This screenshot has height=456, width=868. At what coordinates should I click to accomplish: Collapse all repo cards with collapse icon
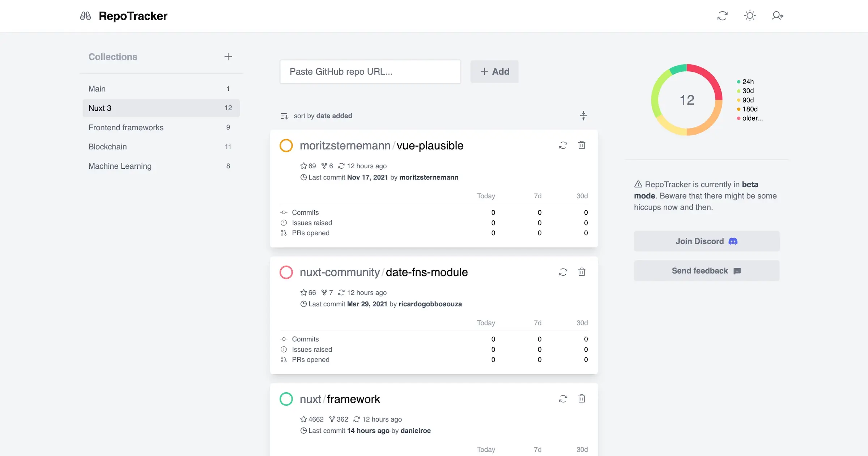[x=583, y=116]
